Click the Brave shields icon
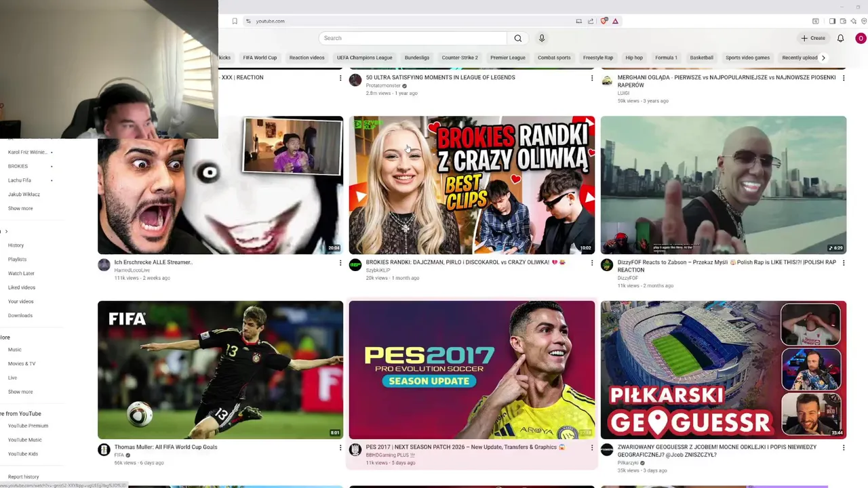Screen dimensions: 868x488 pos(604,21)
